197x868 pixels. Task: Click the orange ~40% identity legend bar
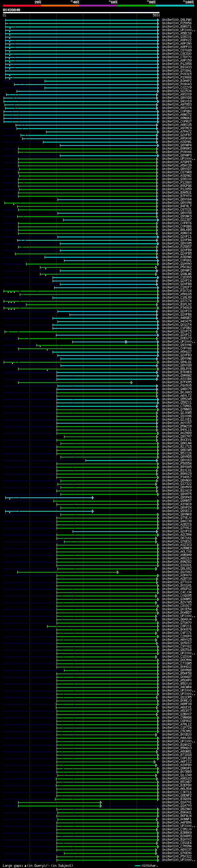[60, 6]
